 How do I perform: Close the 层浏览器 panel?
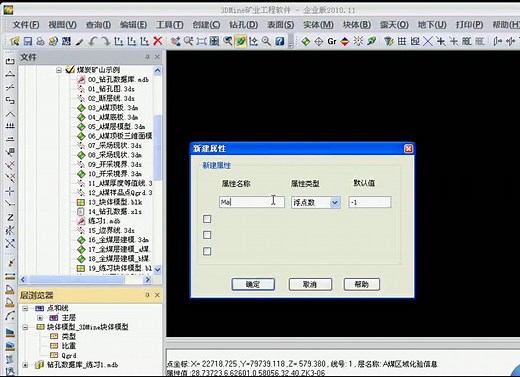pyautogui.click(x=157, y=295)
